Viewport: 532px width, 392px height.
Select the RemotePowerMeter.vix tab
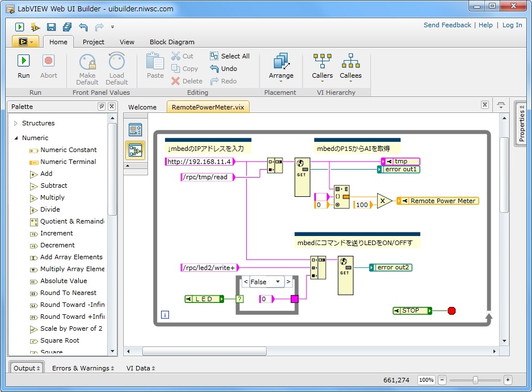coord(208,107)
